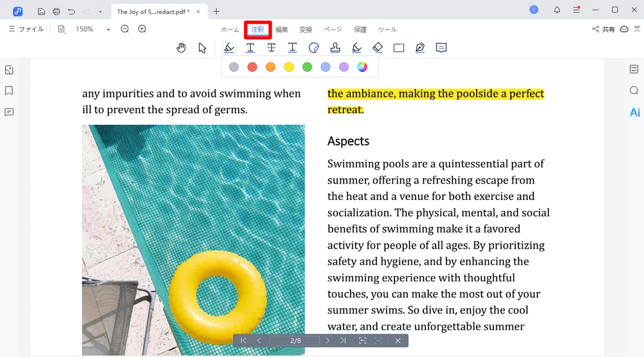Select the Stamp tool

335,48
